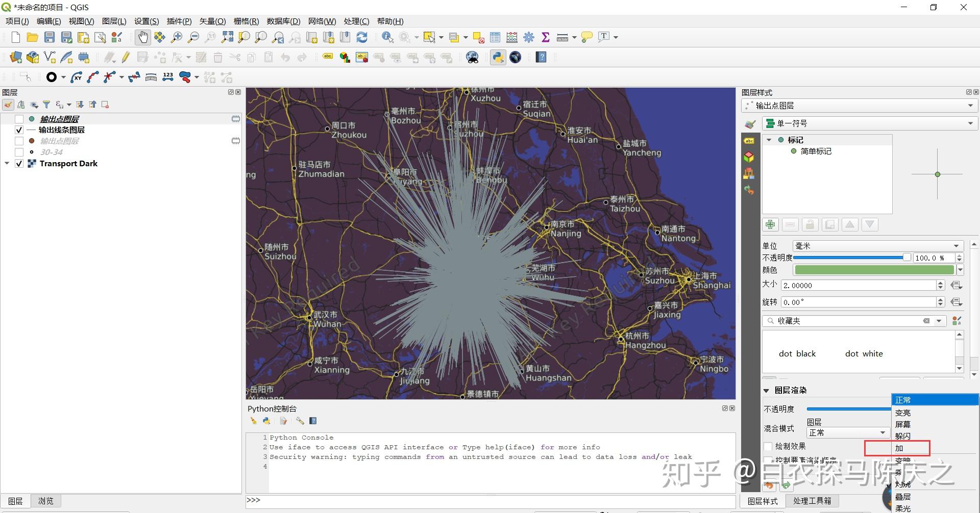Click the Zoom In magnifier tool
The width and height of the screenshot is (980, 513).
pyautogui.click(x=177, y=37)
